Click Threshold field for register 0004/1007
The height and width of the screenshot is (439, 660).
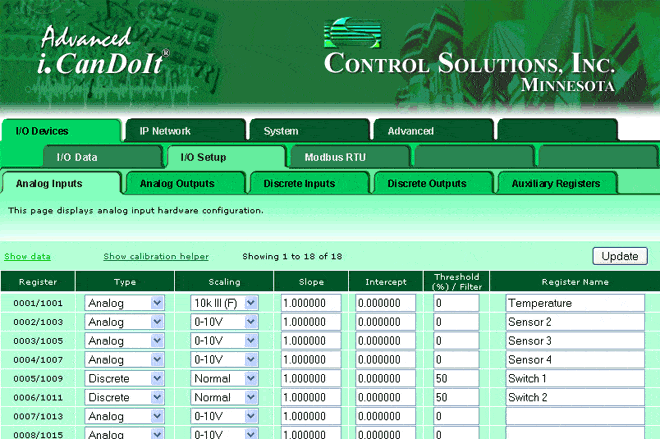click(x=456, y=360)
